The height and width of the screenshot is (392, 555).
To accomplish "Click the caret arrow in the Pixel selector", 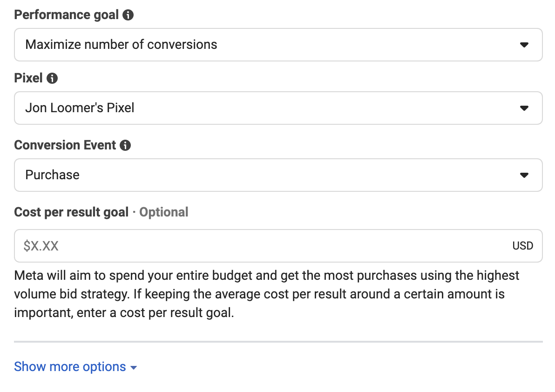I will pos(524,108).
